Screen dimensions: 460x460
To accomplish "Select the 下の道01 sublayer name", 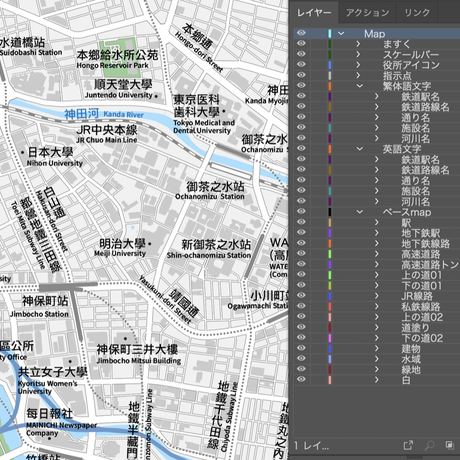I will pos(422,286).
